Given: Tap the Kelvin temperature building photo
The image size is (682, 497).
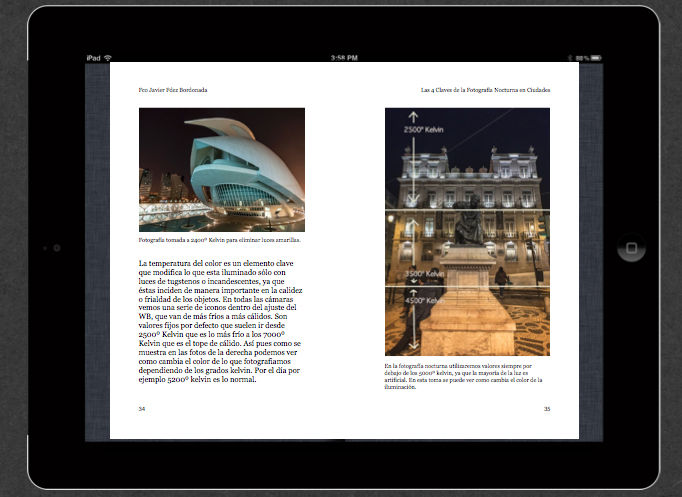Looking at the screenshot, I should (x=467, y=232).
